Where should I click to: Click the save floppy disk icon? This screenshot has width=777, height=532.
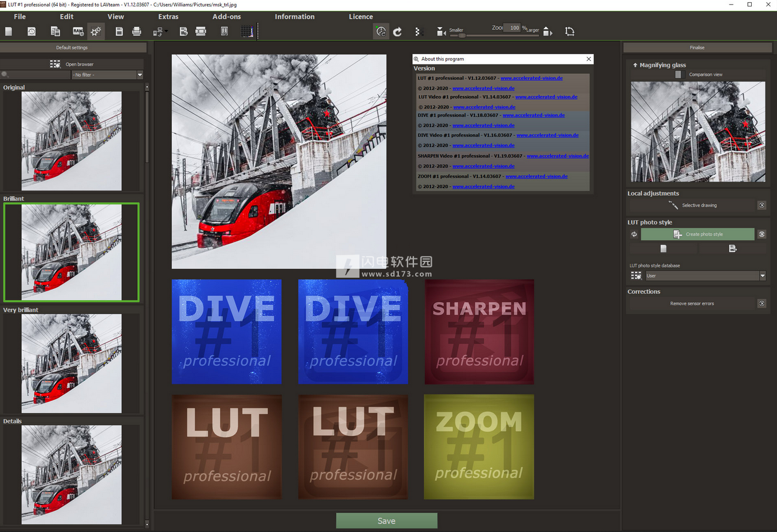(119, 32)
